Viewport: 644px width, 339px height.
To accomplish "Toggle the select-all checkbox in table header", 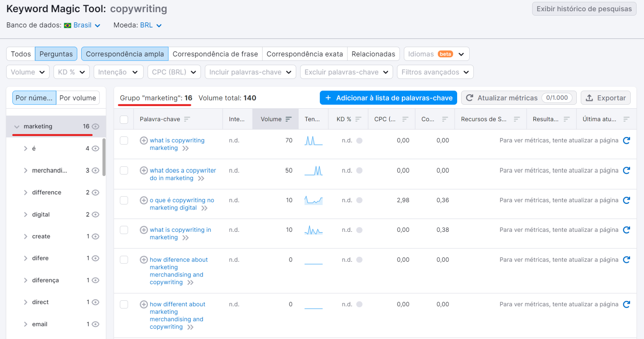I will [124, 119].
